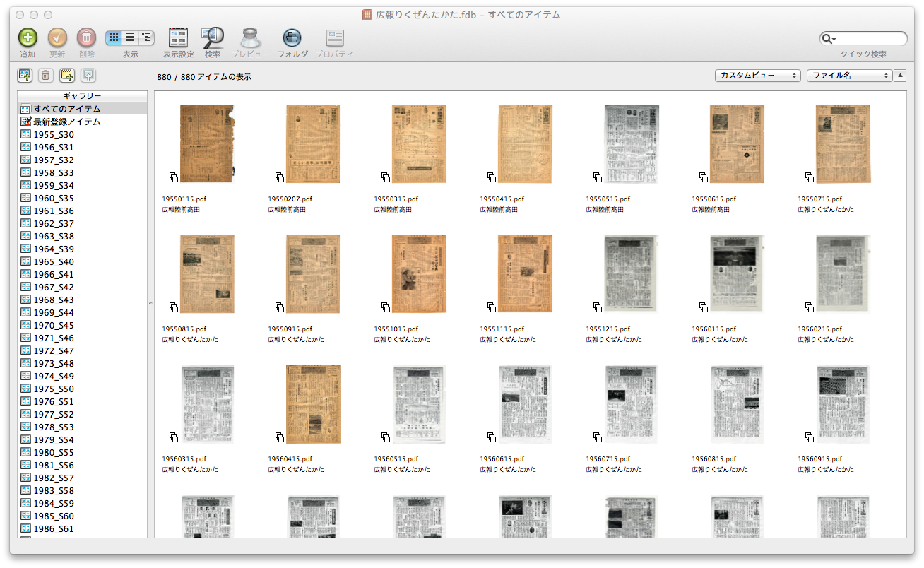The width and height of the screenshot is (924, 568).
Task: Select the 19550315.pdf thumbnail
Action: (419, 144)
